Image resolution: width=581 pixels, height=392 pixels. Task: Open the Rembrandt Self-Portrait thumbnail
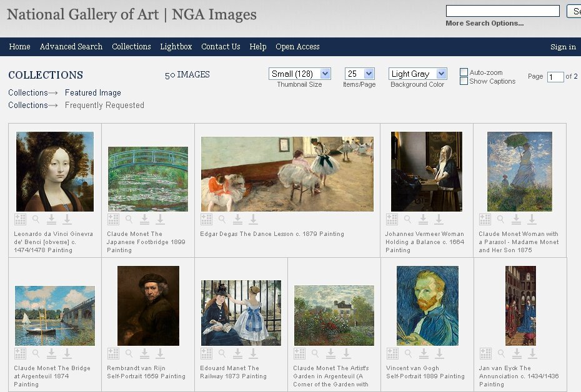(148, 306)
